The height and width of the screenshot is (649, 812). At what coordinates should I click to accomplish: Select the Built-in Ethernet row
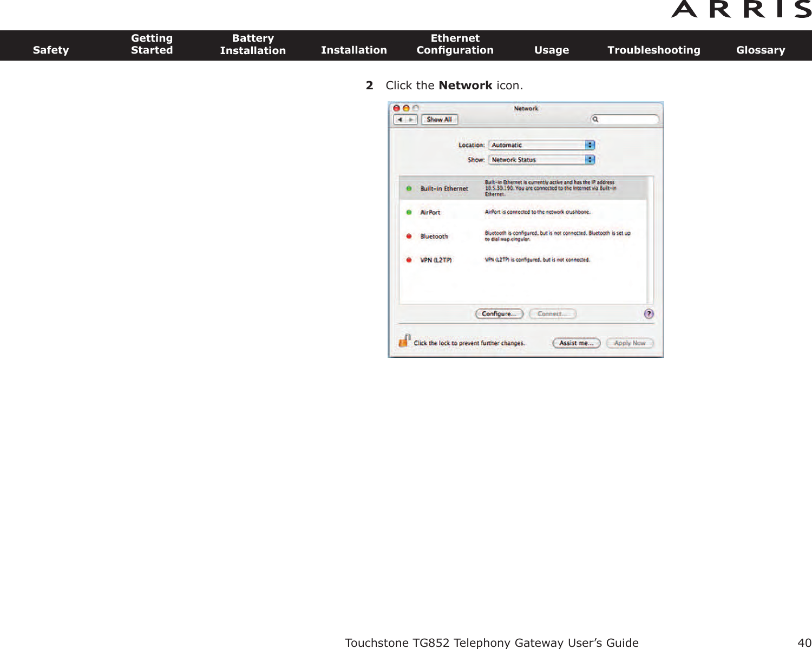point(523,188)
